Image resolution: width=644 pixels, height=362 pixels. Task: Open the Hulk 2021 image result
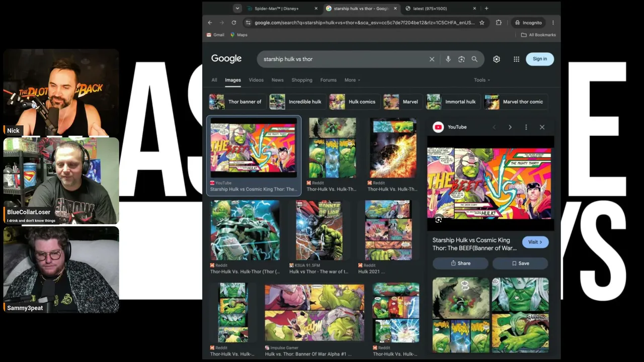pos(388,230)
